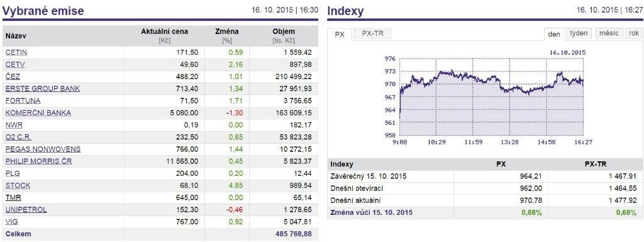Click the ČEZ stock link
Viewport: 644px width, 242px height.
13,76
